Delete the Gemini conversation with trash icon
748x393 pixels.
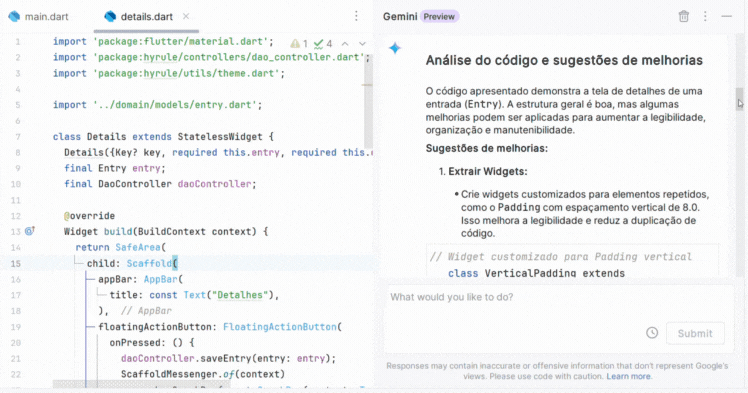pos(684,16)
